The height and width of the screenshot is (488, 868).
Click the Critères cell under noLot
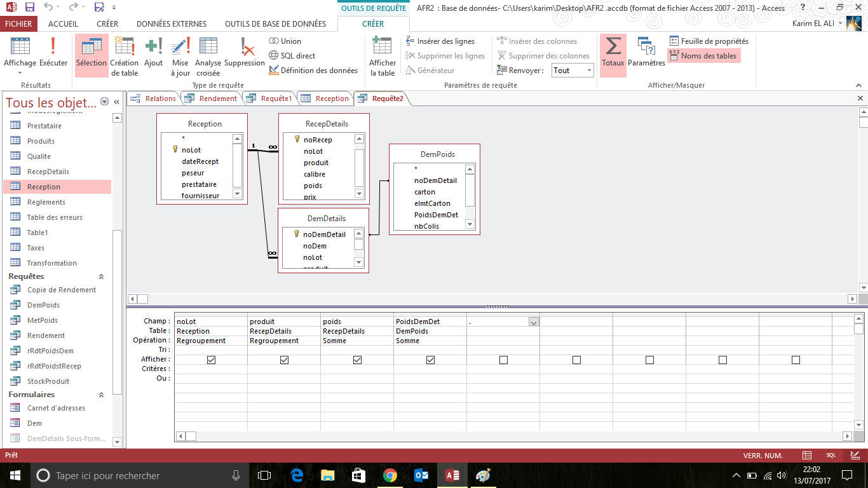coord(211,369)
